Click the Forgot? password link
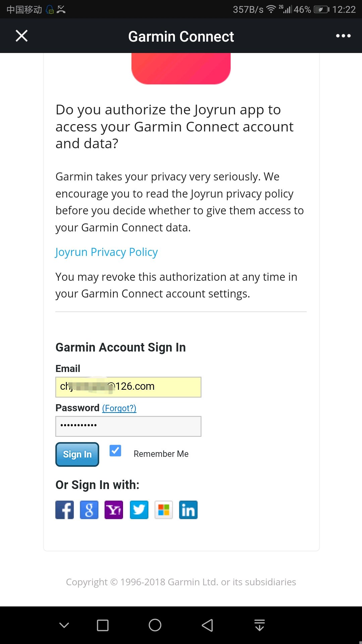362x644 pixels. click(119, 408)
